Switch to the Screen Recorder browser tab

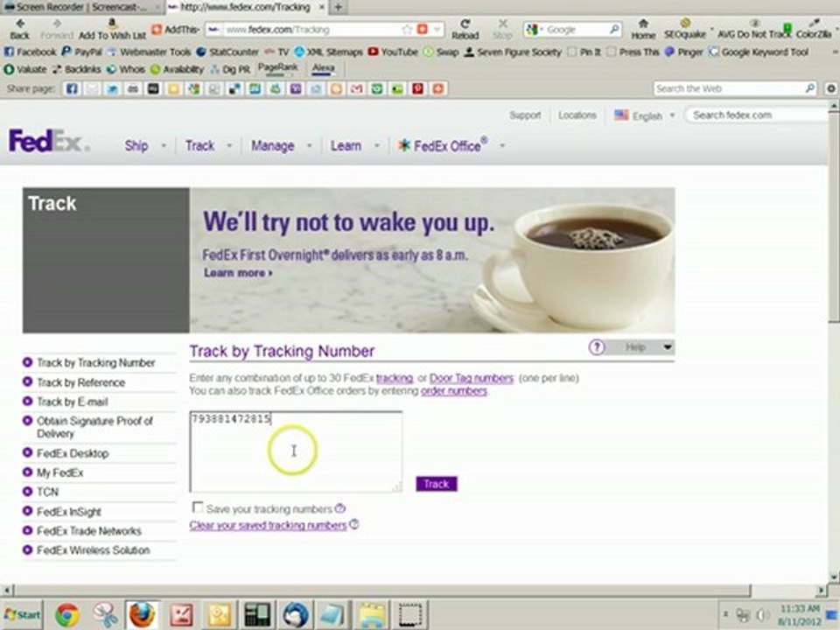81,7
